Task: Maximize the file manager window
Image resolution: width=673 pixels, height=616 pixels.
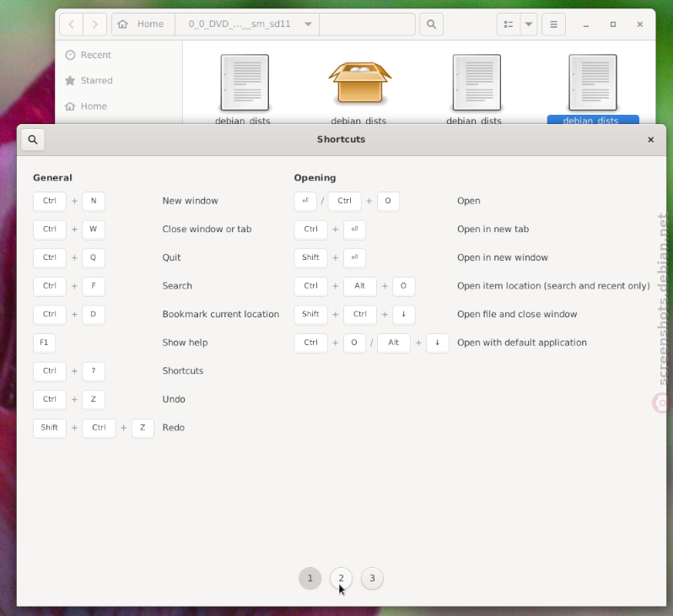Action: 613,24
